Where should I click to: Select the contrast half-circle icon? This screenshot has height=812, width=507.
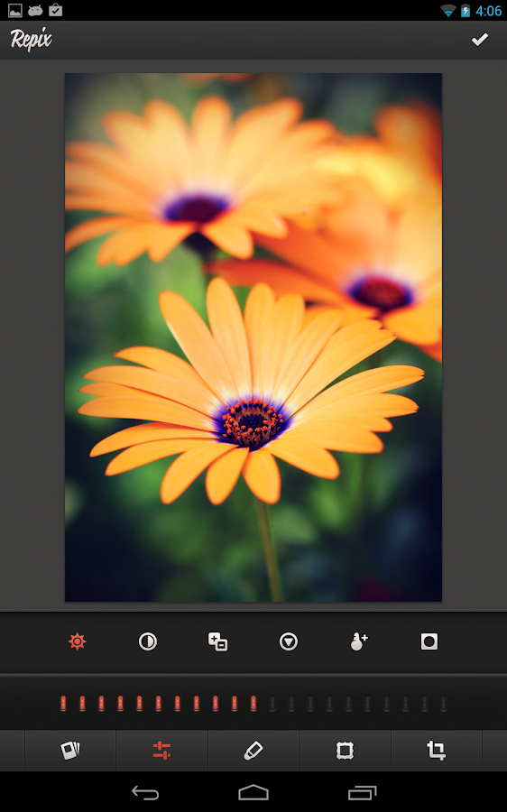148,641
